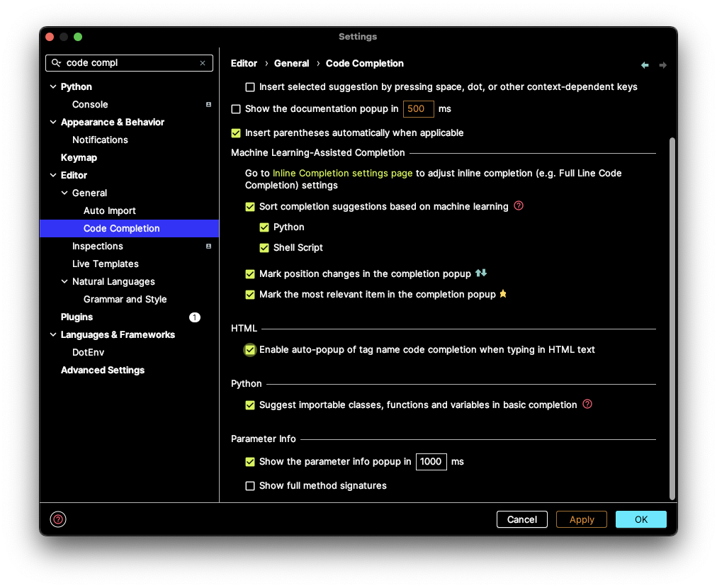Viewport: 717px width, 588px height.
Task: Open help for machine learning sorting
Action: tap(519, 206)
